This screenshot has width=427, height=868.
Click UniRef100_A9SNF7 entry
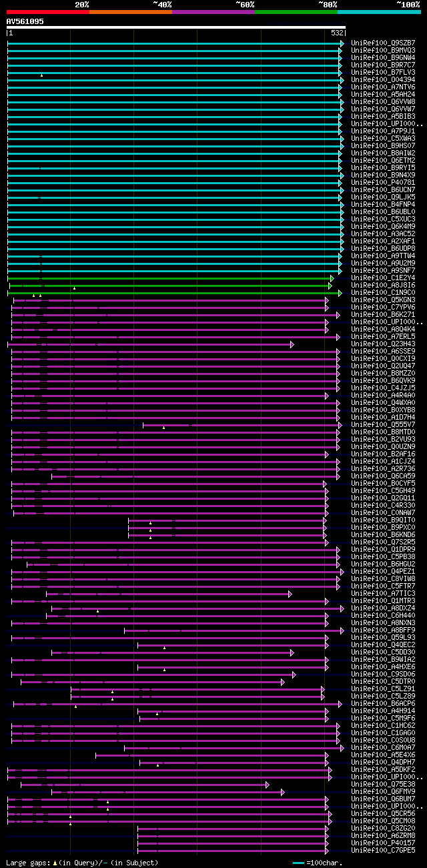(382, 270)
